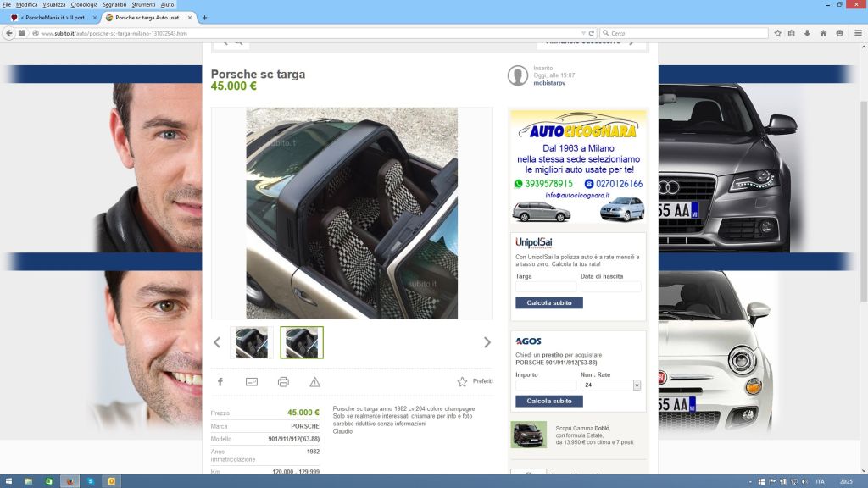Show next photo thumbnails with right arrow

(x=487, y=342)
